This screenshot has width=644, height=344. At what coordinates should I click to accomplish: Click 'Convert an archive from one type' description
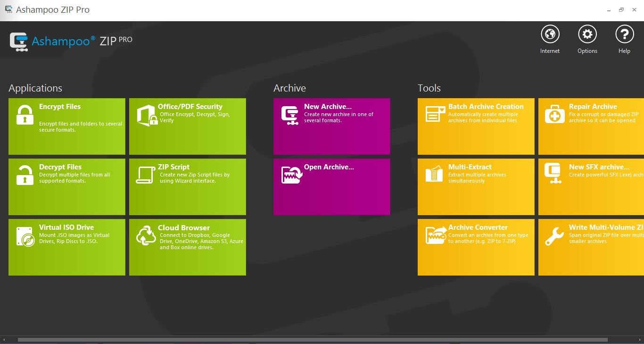coord(488,238)
